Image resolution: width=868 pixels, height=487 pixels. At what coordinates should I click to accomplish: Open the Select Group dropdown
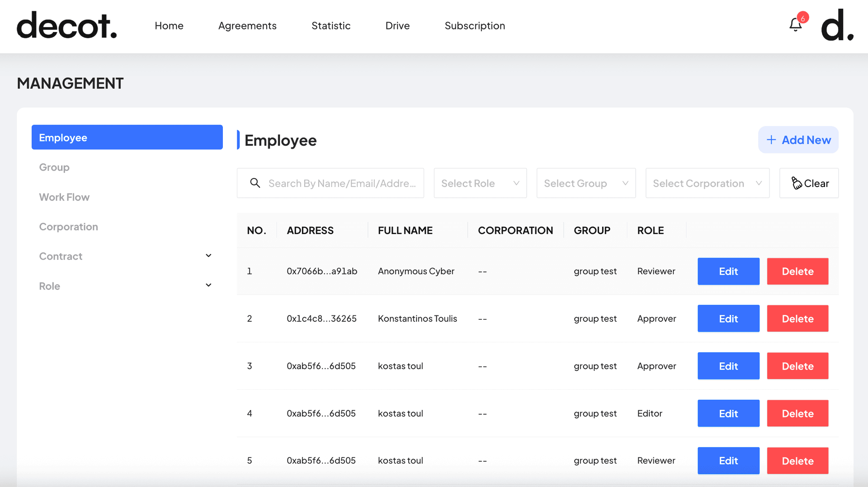pyautogui.click(x=586, y=183)
